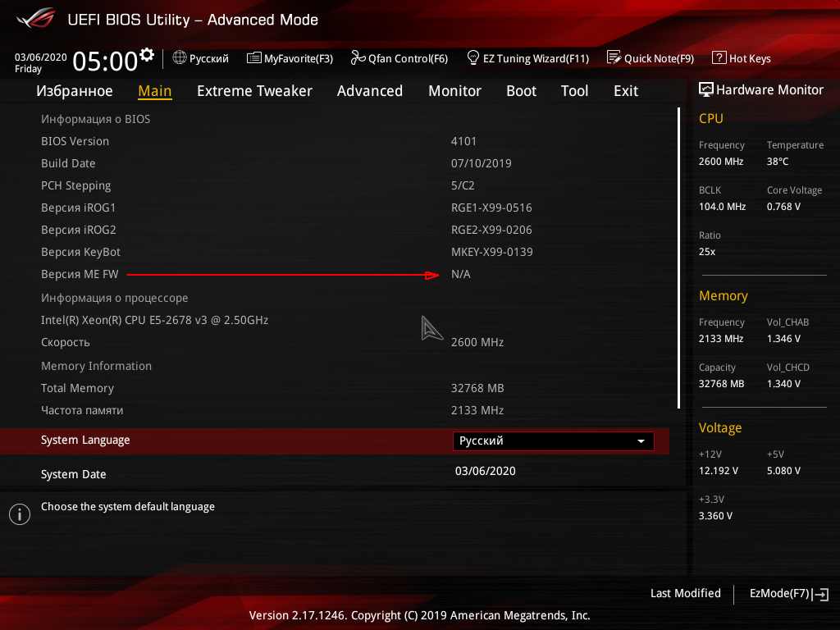The height and width of the screenshot is (630, 840).
Task: Click the Build Date value 07/10/2019
Action: click(481, 163)
